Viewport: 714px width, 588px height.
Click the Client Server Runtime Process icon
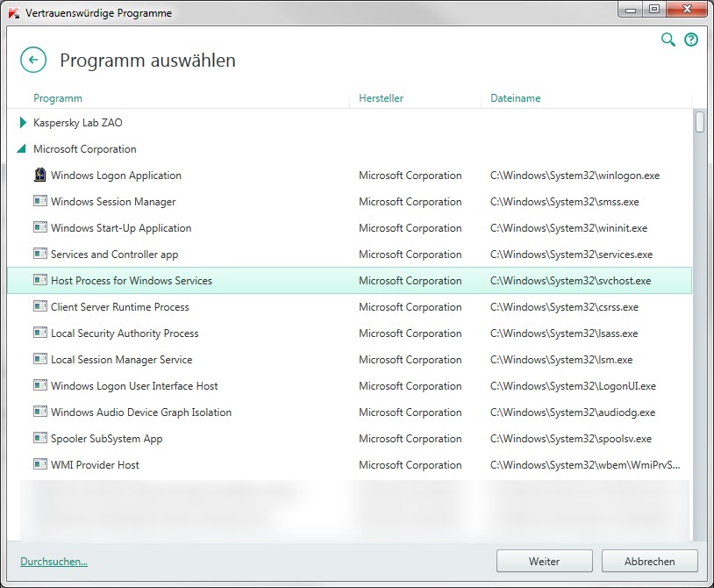40,306
